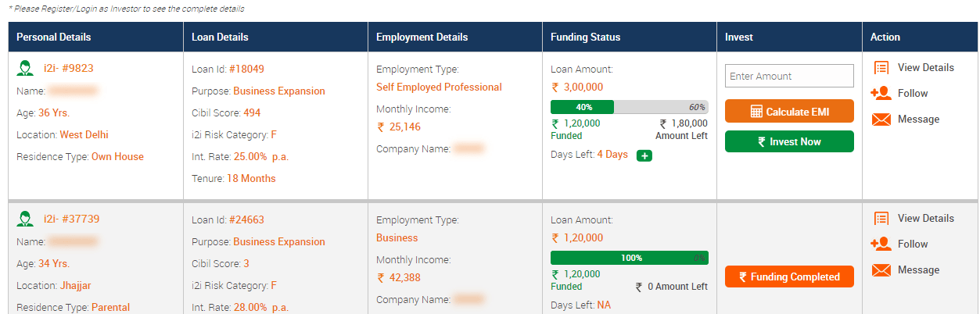Click the green Invest Now button
Viewport: 980px width, 314px height.
(789, 141)
